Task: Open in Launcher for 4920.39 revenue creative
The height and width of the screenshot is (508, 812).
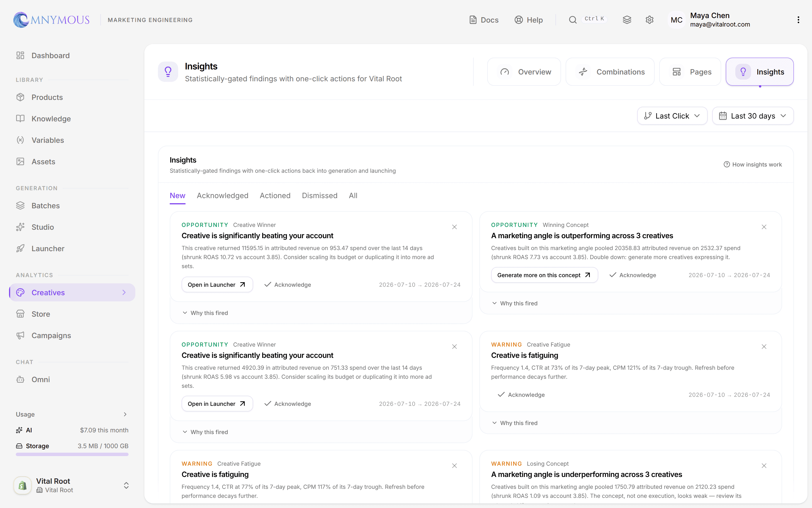Action: tap(217, 404)
